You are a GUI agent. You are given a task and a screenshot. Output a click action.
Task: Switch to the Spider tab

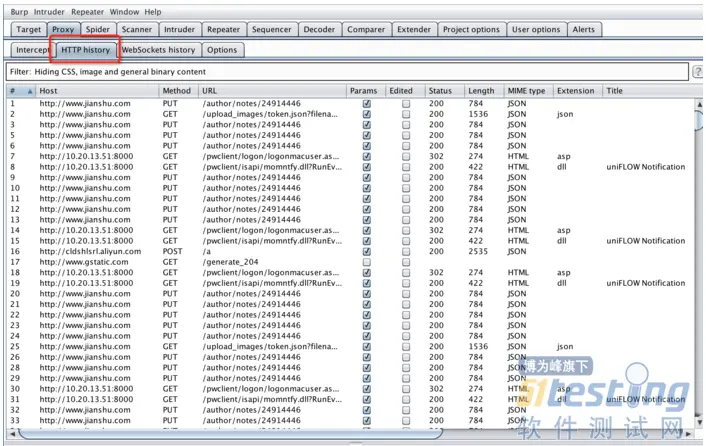98,29
